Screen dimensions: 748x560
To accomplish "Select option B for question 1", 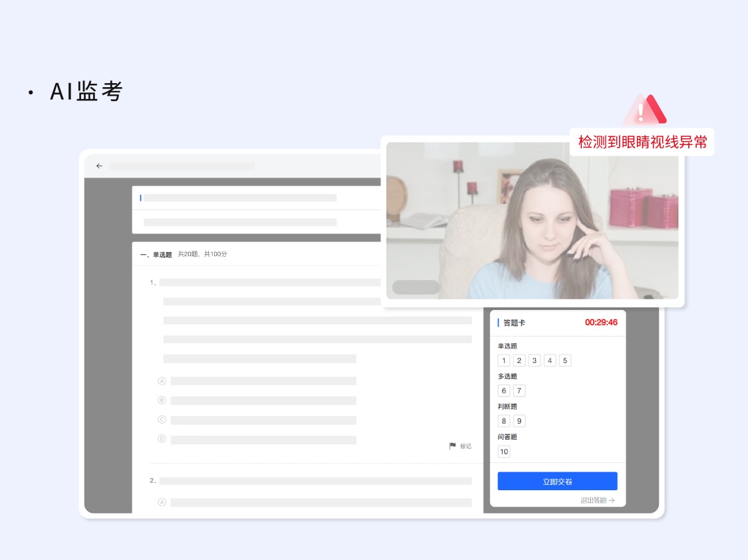I will click(162, 400).
